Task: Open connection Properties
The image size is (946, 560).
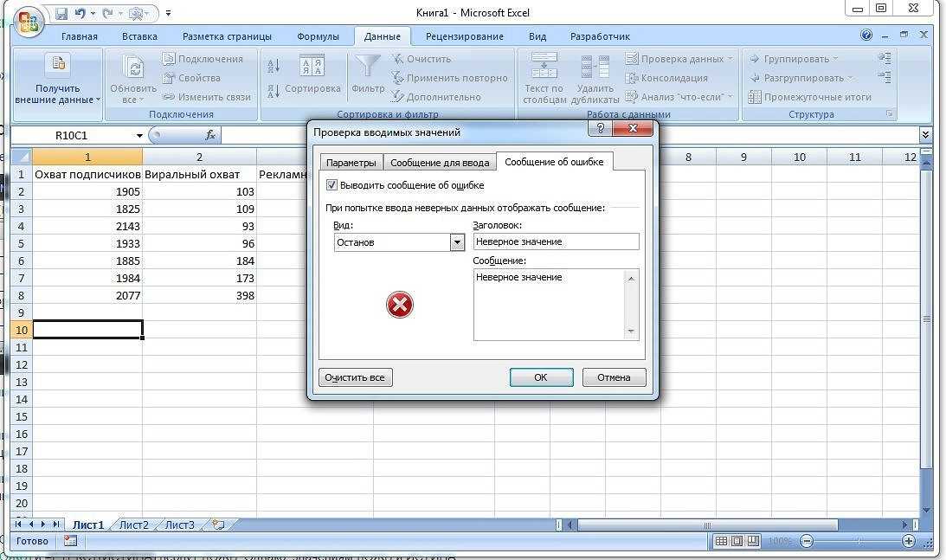Action: [x=191, y=78]
